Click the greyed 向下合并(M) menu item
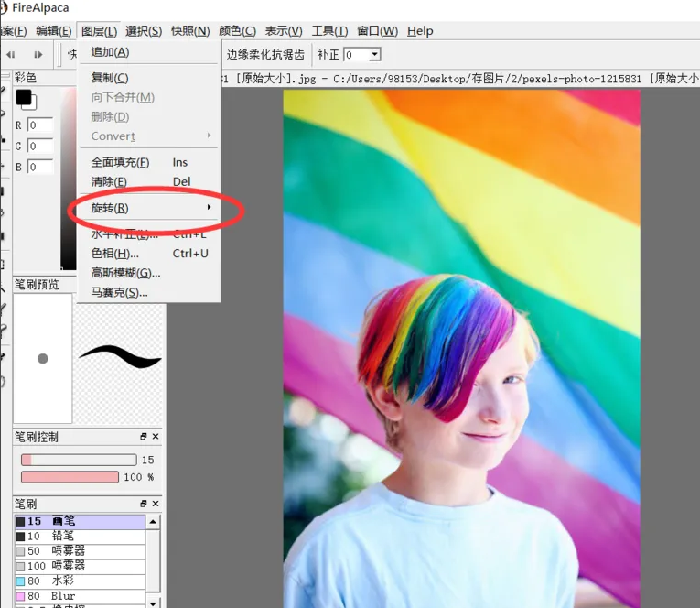 149,97
